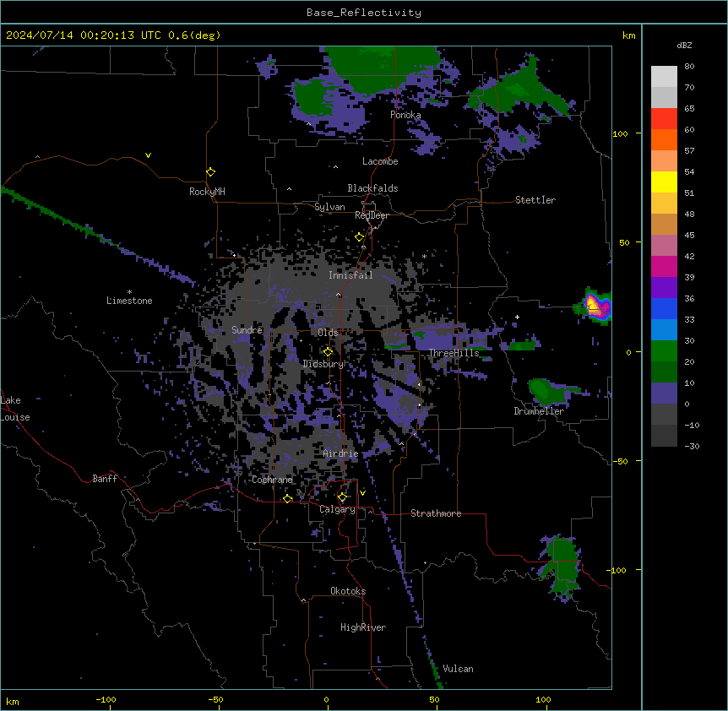Image resolution: width=728 pixels, height=711 pixels.
Task: Click the 80 value on the dBZ scale
Action: tap(689, 67)
